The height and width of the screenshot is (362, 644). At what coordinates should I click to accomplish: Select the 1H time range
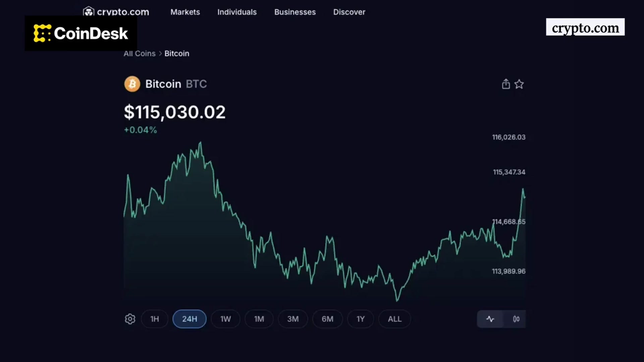[x=155, y=319]
